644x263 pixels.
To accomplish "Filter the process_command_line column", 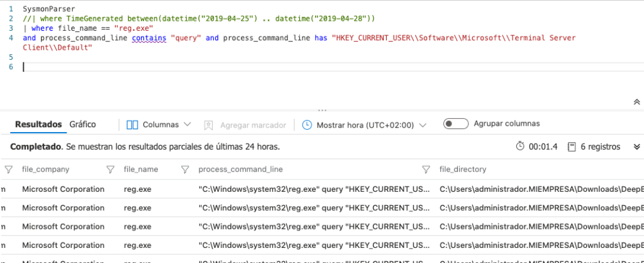I will pos(185,169).
